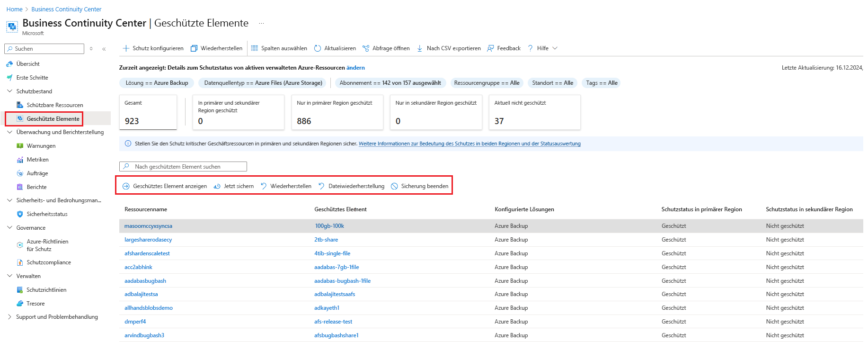The width and height of the screenshot is (868, 342).
Task: Open Metriken menu item
Action: click(38, 160)
